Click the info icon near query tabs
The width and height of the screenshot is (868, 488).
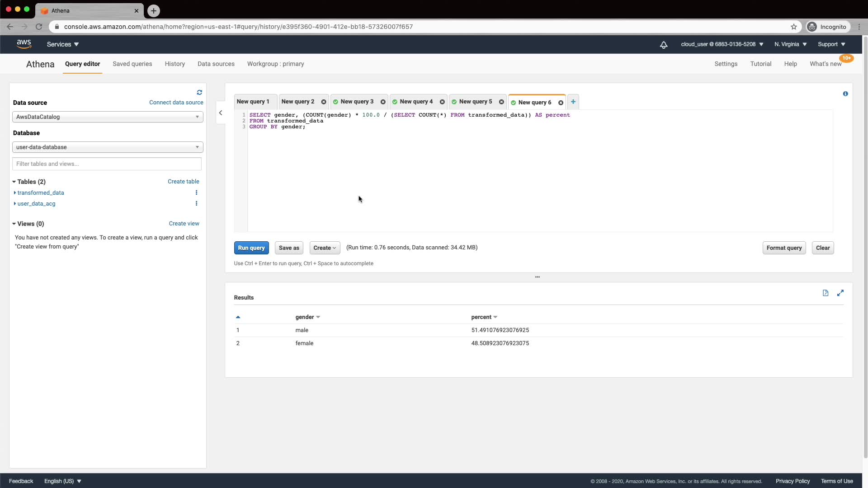point(845,94)
